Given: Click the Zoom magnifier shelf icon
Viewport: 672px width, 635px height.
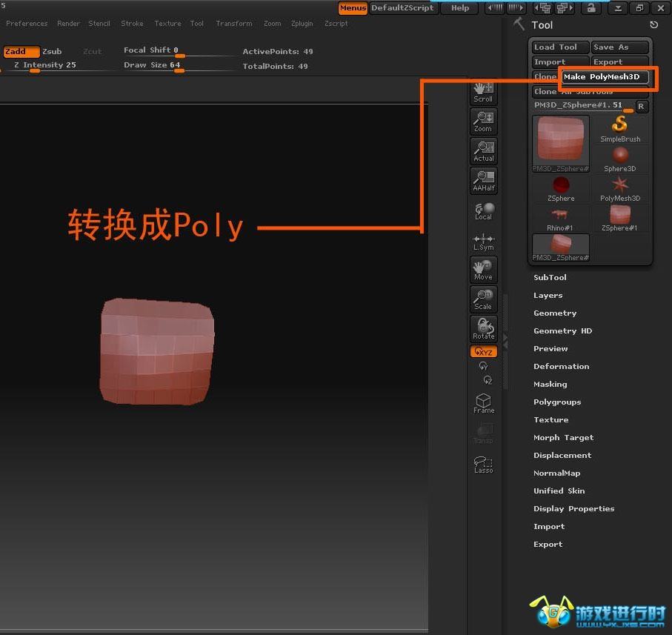Looking at the screenshot, I should point(483,122).
